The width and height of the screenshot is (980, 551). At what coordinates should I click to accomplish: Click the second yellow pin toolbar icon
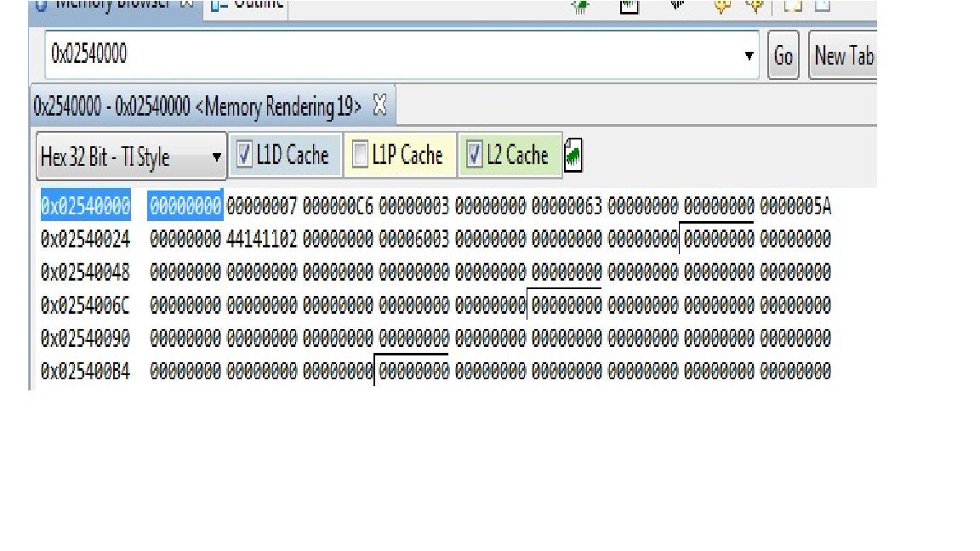click(756, 7)
